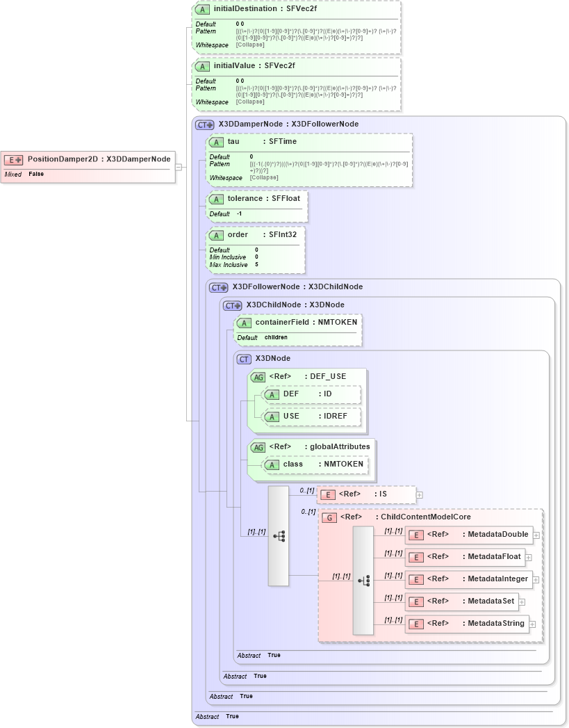Click the A icon next to order
The height and width of the screenshot is (728, 569).
tap(216, 236)
